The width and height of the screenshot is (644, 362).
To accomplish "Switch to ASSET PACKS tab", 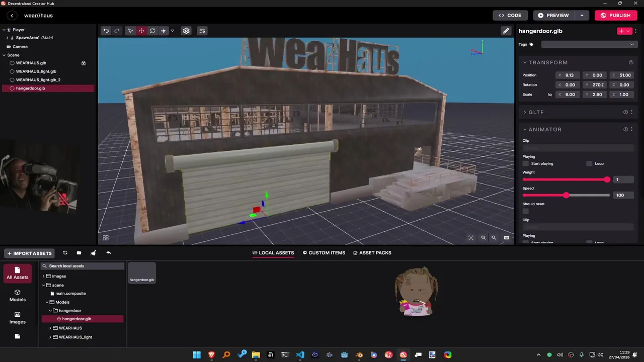I will [x=372, y=253].
